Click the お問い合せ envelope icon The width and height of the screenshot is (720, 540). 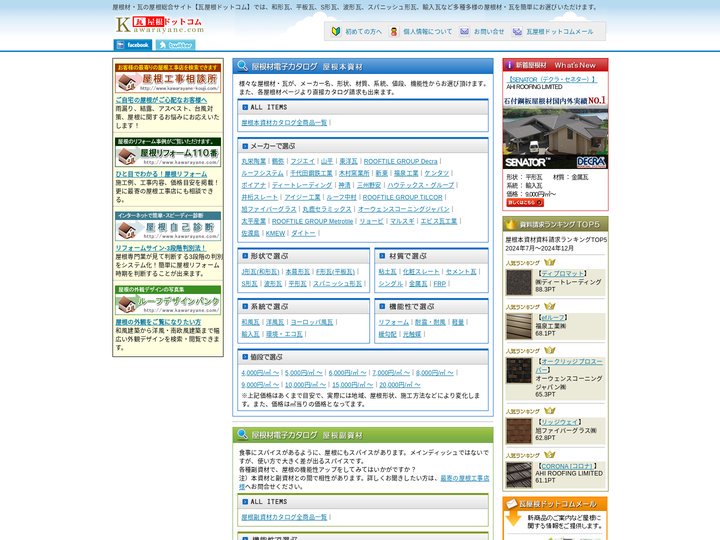[464, 31]
